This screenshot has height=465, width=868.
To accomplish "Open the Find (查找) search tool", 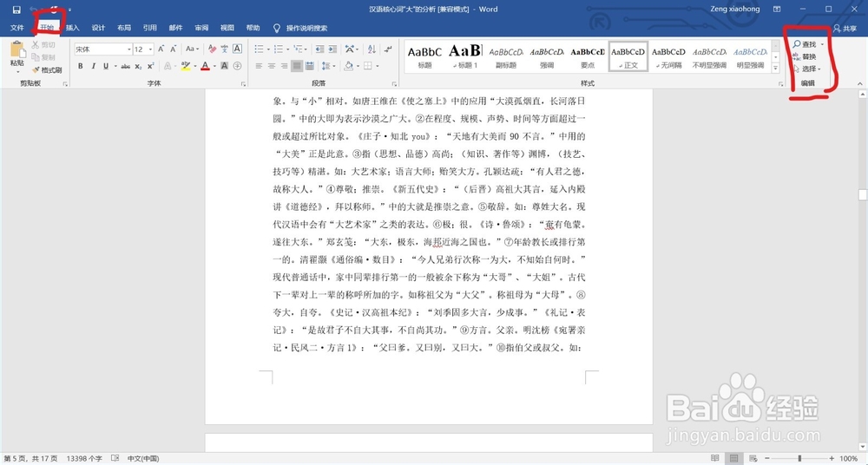I will click(x=805, y=44).
